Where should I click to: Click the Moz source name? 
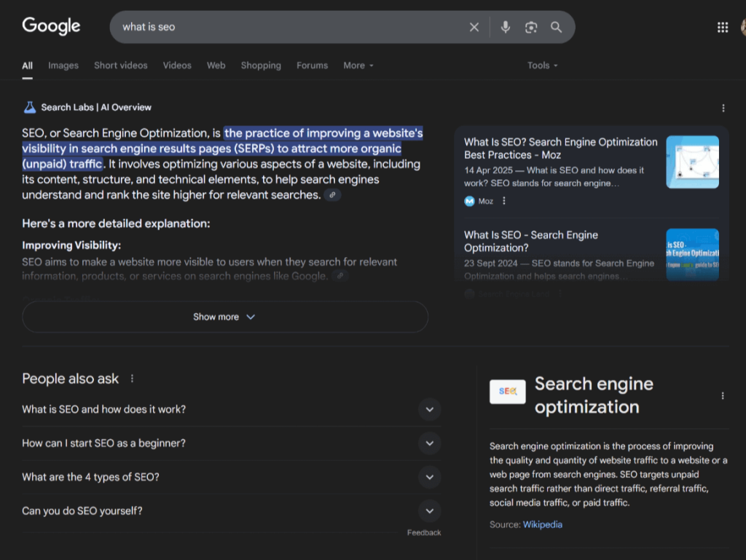pyautogui.click(x=485, y=201)
